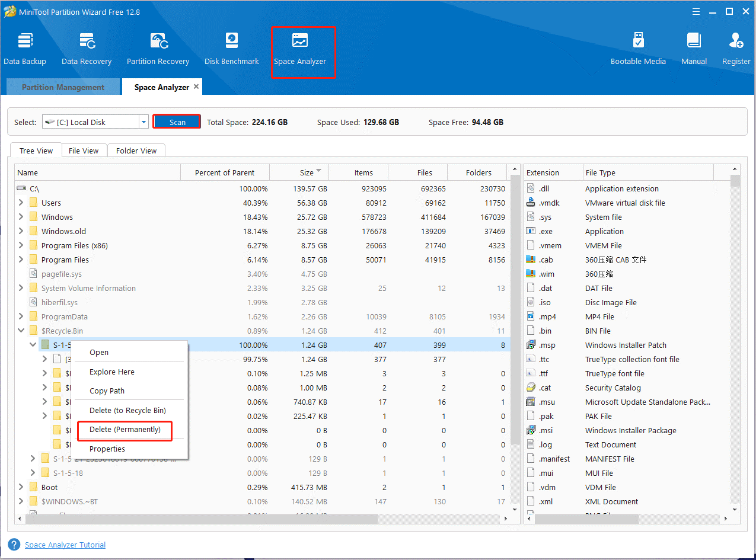This screenshot has height=560, width=756.
Task: Collapse the $Recycle.Bin folder
Action: (x=21, y=331)
